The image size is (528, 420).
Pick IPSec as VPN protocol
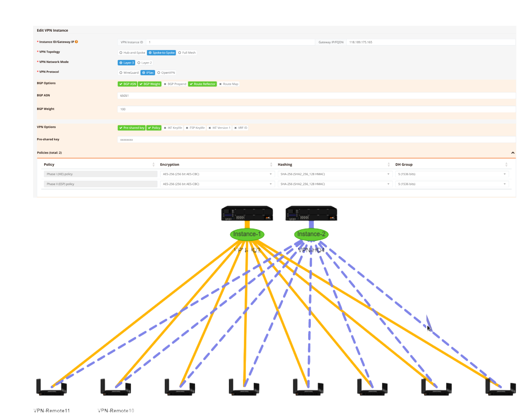tap(148, 73)
